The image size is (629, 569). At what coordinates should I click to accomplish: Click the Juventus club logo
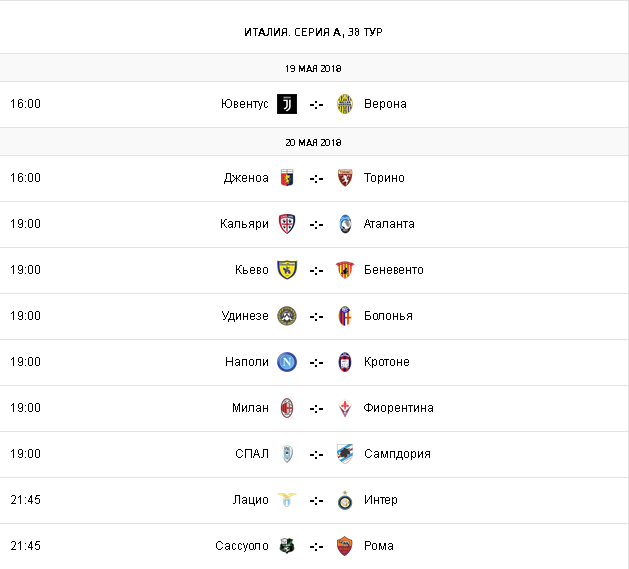coord(287,104)
